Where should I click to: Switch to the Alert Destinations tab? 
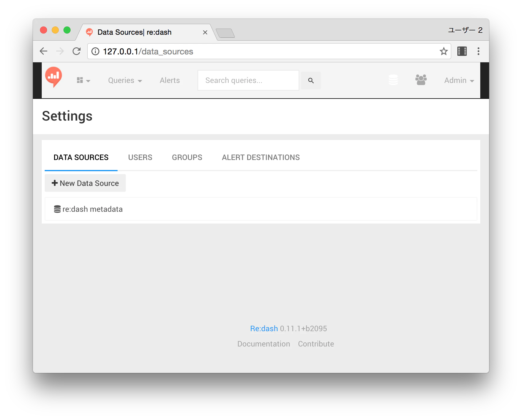261,157
